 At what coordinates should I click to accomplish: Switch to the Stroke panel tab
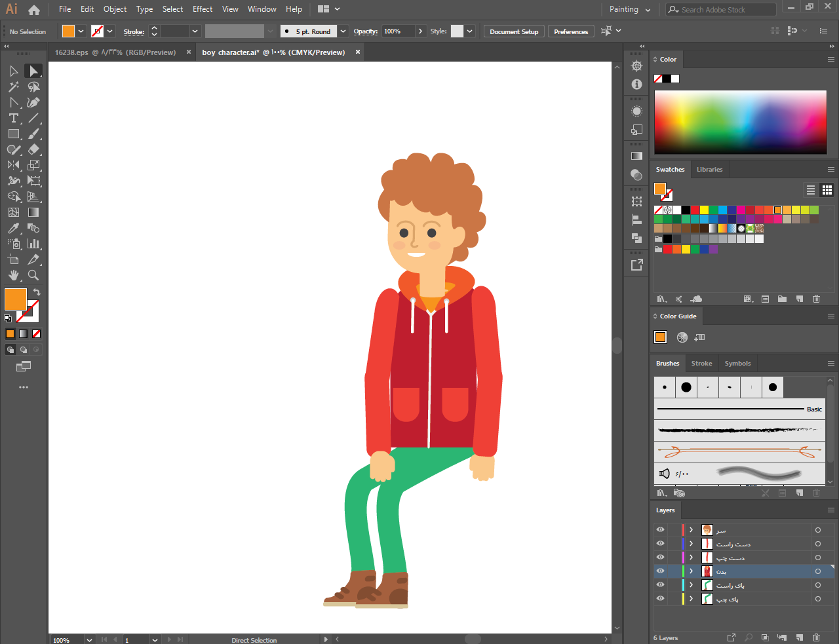pos(701,364)
